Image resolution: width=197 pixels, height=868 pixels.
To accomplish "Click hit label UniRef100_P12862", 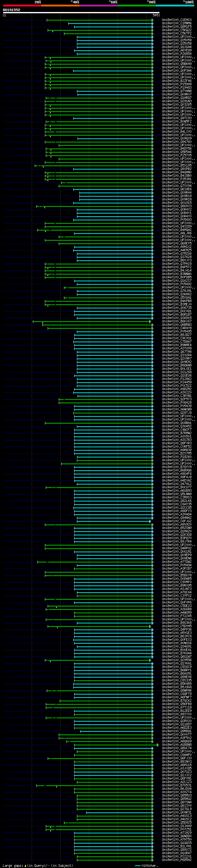I will pos(176,379).
